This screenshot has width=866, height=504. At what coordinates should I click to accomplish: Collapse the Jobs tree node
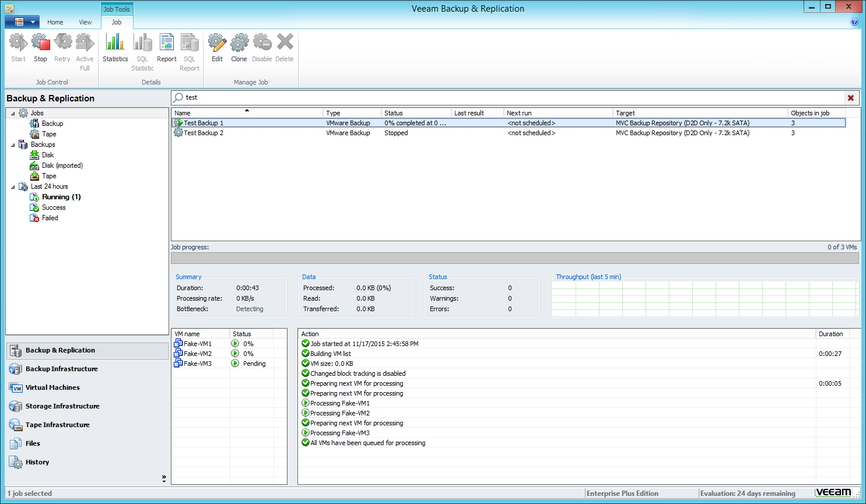tap(13, 114)
